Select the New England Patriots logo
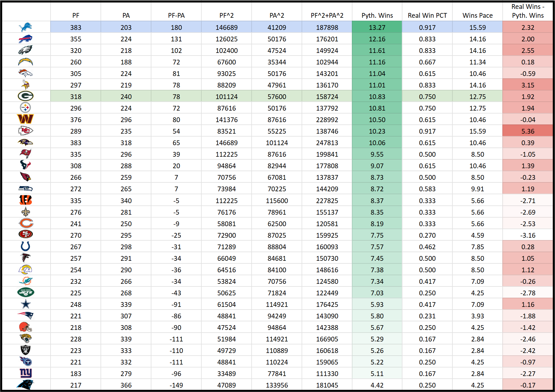Viewport: 555px width, 392px height. click(25, 315)
